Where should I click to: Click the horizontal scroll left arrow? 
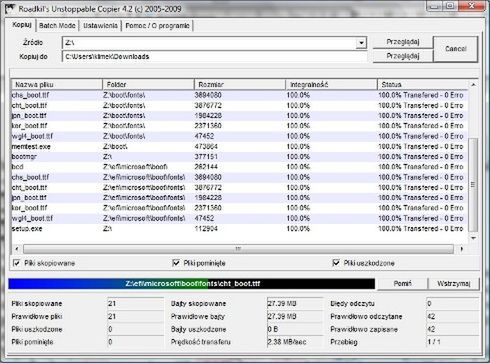click(17, 249)
